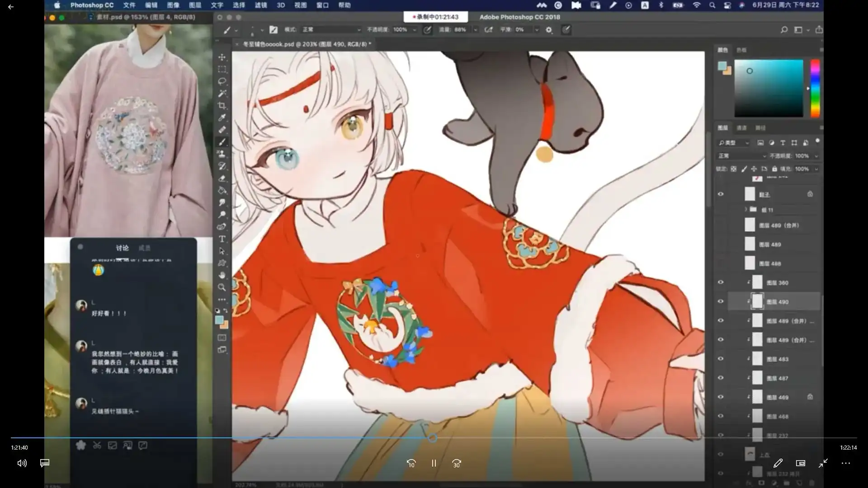Select the Zoom magnifier tool
The image size is (868, 488).
point(222,287)
